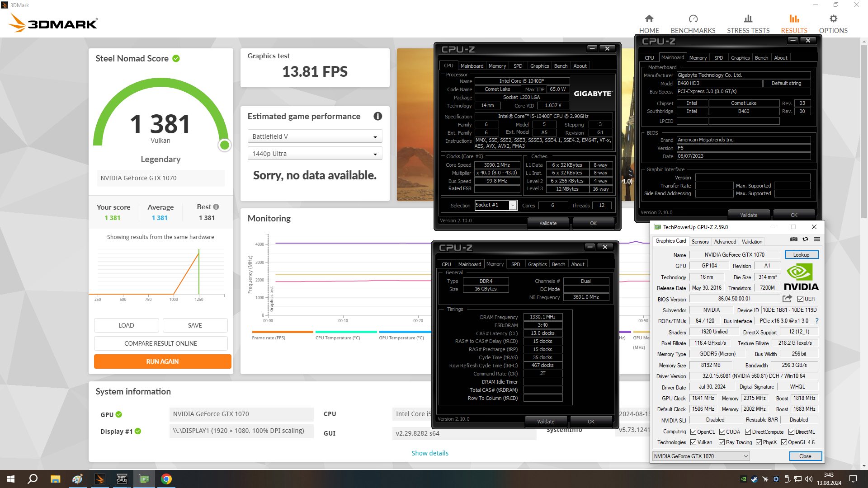Click OK in the CPU-Z CPU window

[x=593, y=223]
